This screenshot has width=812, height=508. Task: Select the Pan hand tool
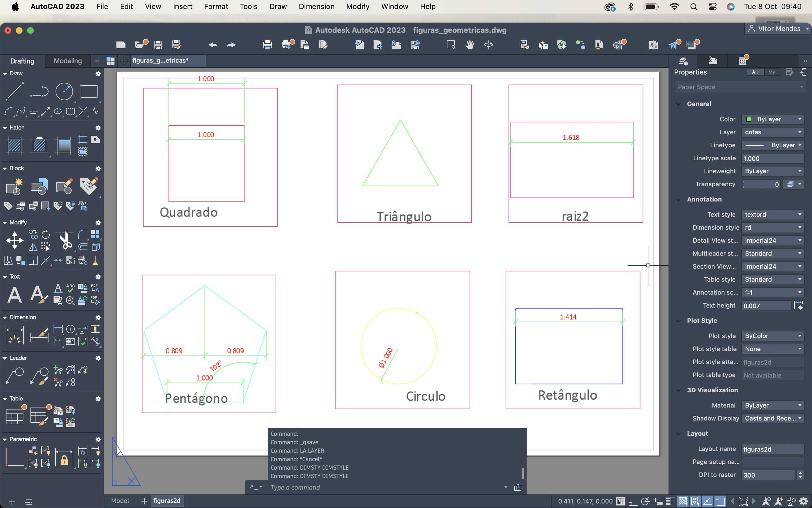pos(470,45)
